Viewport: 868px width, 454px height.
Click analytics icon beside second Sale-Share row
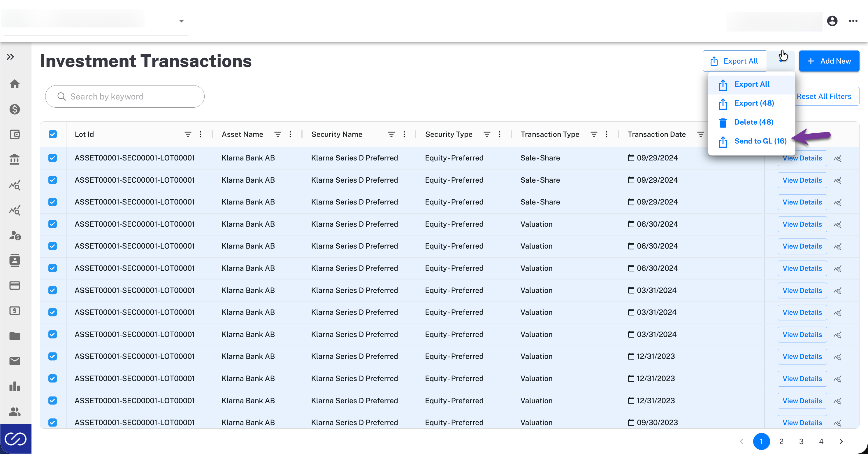(838, 180)
